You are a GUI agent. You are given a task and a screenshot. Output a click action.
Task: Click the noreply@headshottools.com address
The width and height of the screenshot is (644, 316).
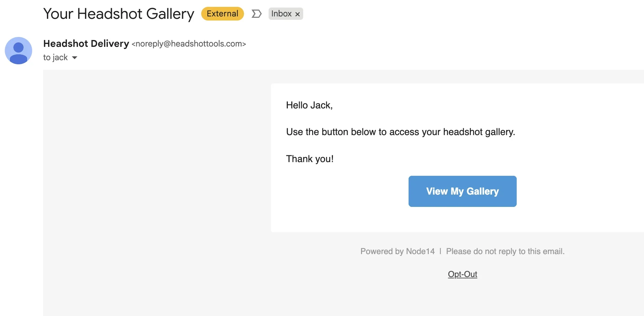tap(189, 44)
